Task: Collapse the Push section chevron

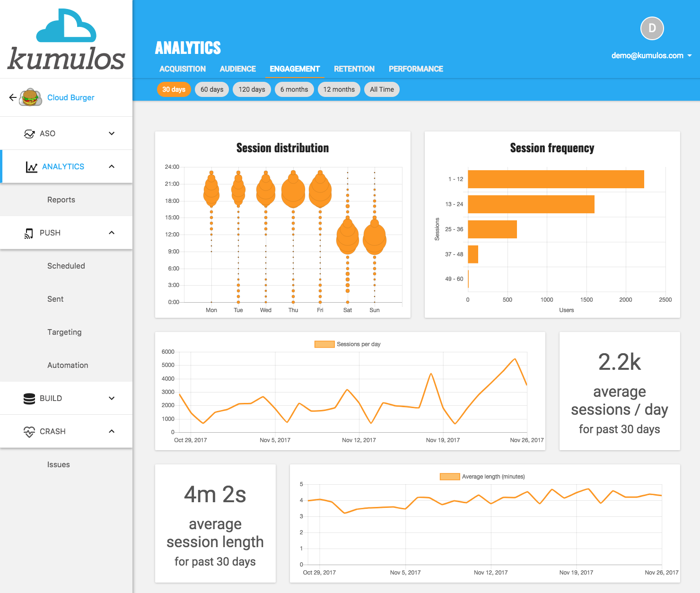Action: pos(112,233)
